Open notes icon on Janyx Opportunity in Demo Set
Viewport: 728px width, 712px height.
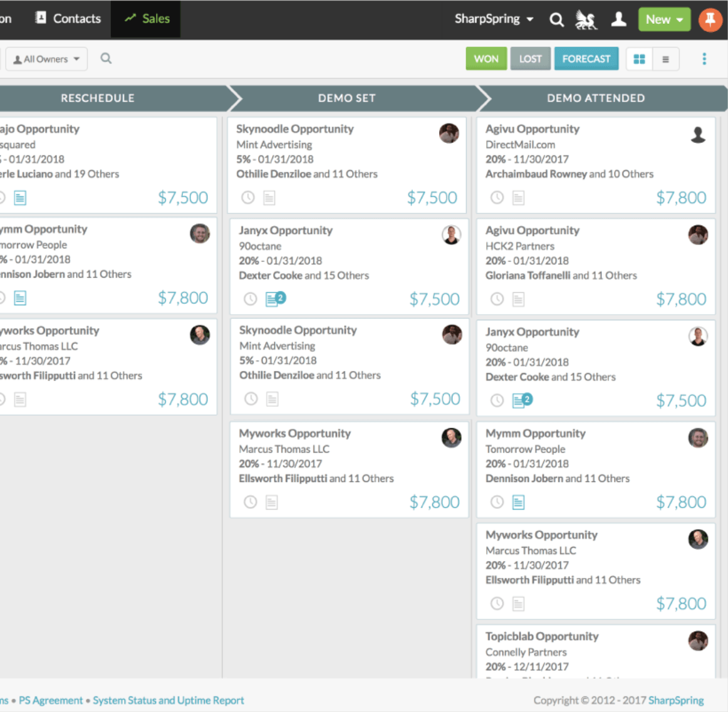click(275, 298)
